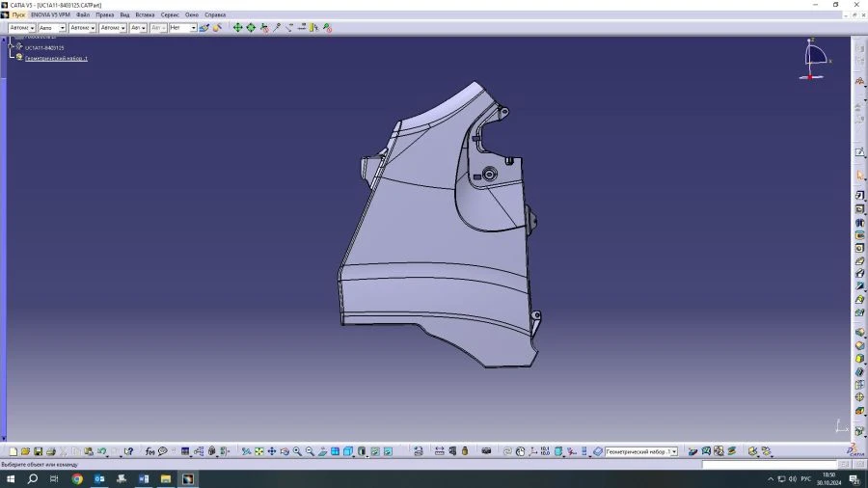Select the UC1A11-8403125 part tree node

click(x=44, y=47)
